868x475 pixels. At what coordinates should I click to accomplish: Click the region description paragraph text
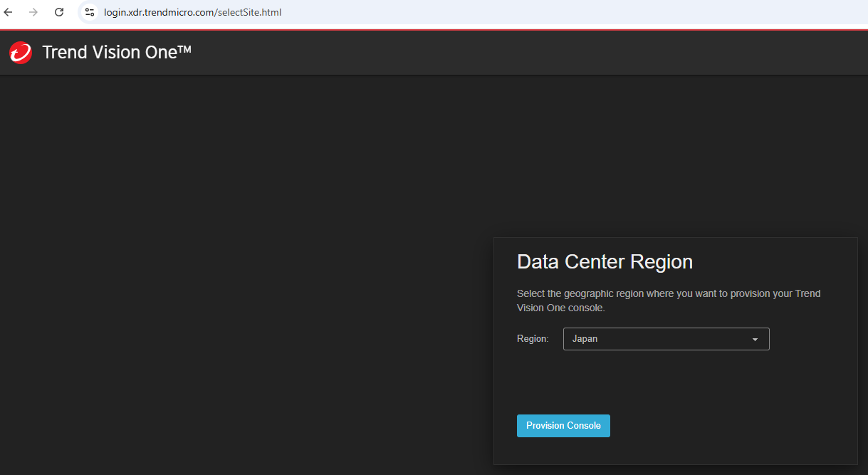(x=668, y=301)
